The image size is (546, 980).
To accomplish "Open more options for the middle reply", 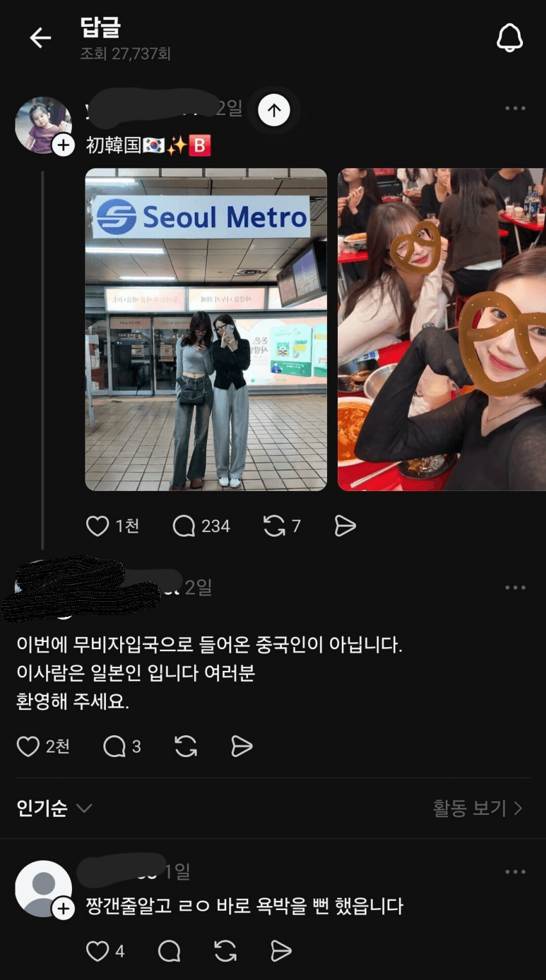I will pos(515,587).
